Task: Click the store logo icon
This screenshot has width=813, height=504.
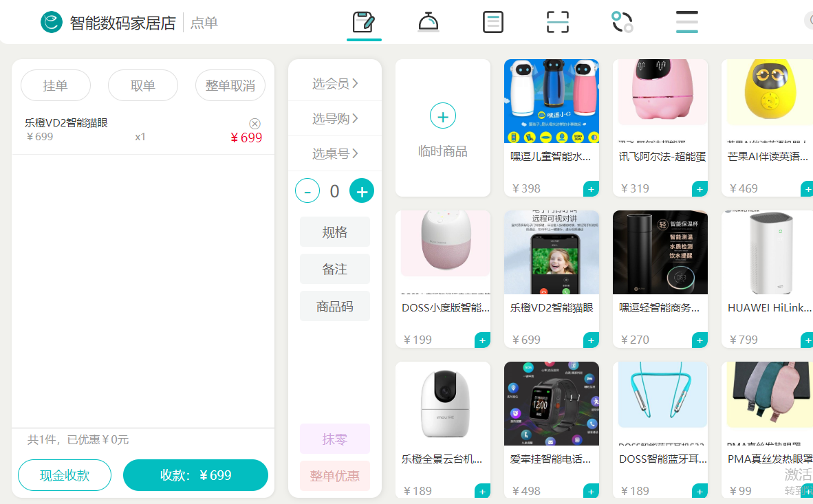Action: pos(52,22)
